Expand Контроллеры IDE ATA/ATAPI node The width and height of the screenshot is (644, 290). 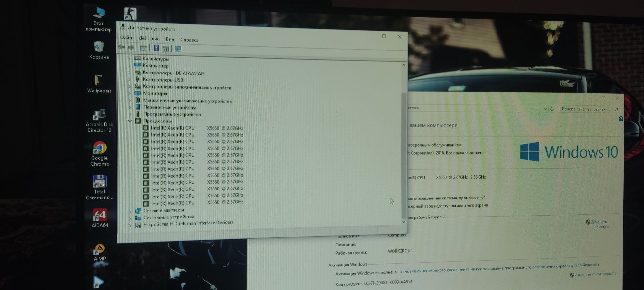pyautogui.click(x=129, y=72)
